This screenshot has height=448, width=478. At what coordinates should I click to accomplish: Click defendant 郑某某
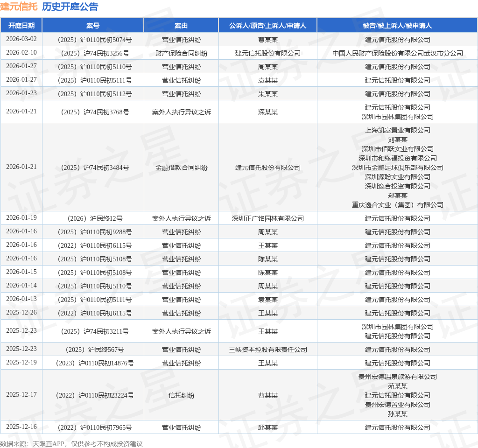(x=398, y=196)
